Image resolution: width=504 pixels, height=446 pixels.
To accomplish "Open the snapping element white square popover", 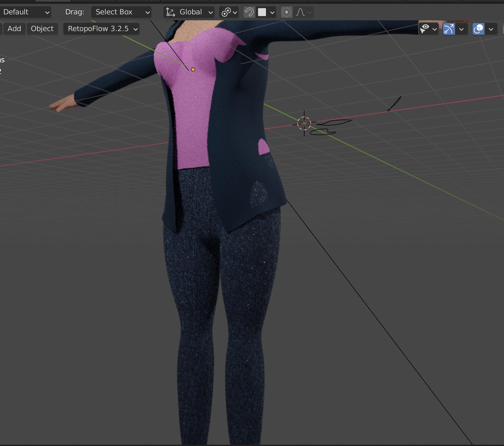I will tap(266, 12).
